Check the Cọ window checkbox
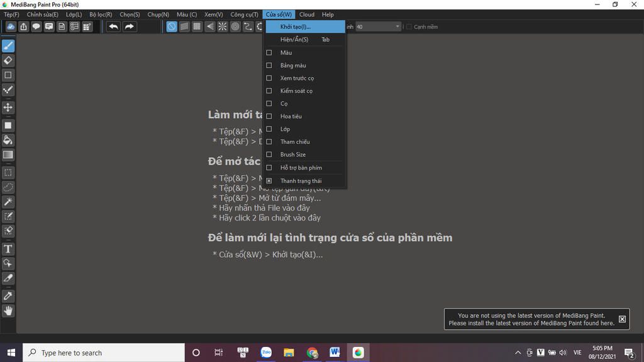Viewport: 644px width, 362px height. coord(269,104)
